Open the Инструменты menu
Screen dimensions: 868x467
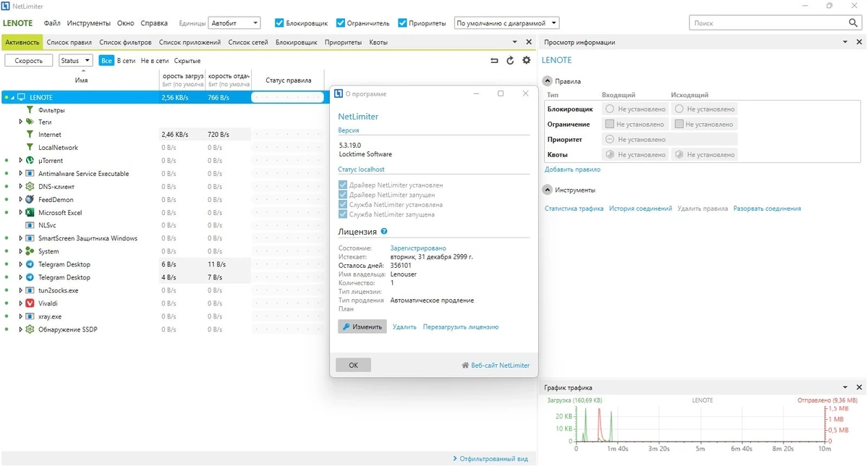click(89, 23)
